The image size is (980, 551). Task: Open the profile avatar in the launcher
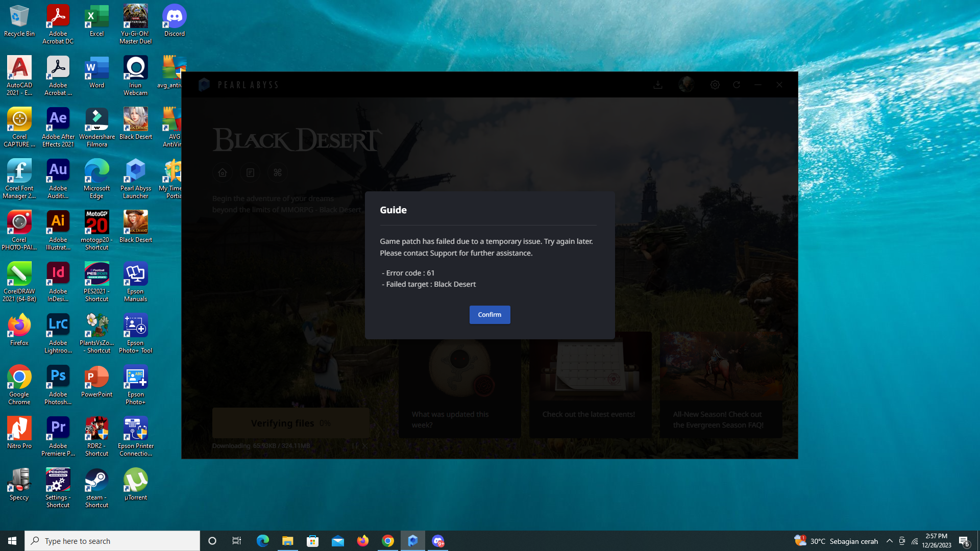pos(686,85)
